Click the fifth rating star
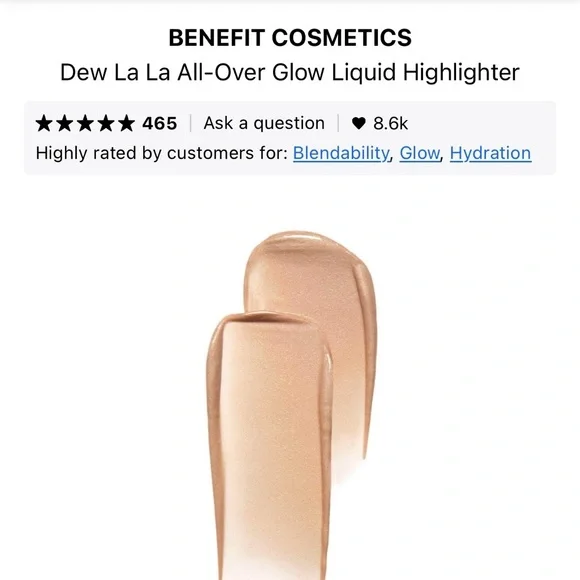 click(x=127, y=123)
